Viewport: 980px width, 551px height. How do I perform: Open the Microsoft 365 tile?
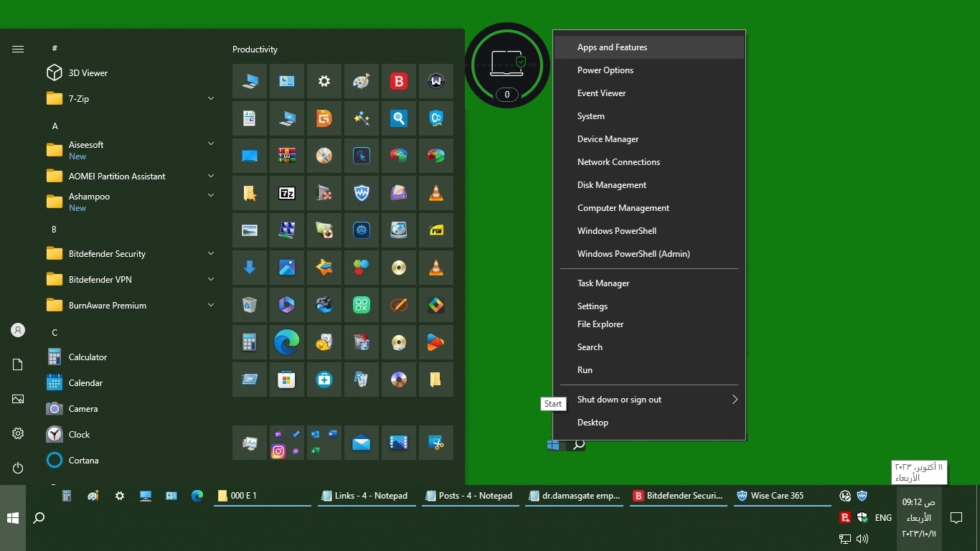(287, 305)
